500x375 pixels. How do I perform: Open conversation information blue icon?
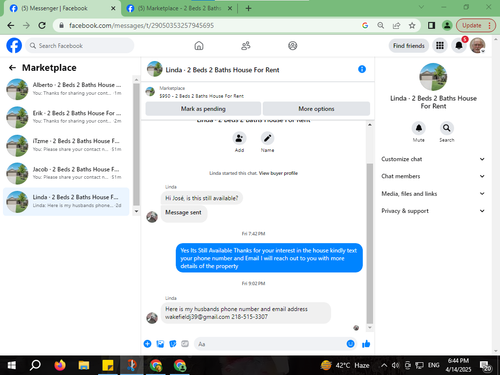(x=362, y=69)
